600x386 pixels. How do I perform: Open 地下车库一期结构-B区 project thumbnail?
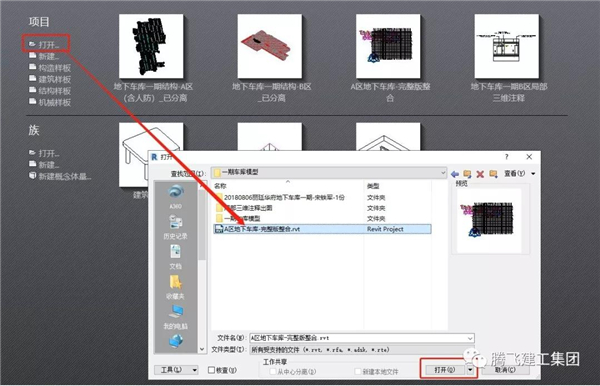270,47
